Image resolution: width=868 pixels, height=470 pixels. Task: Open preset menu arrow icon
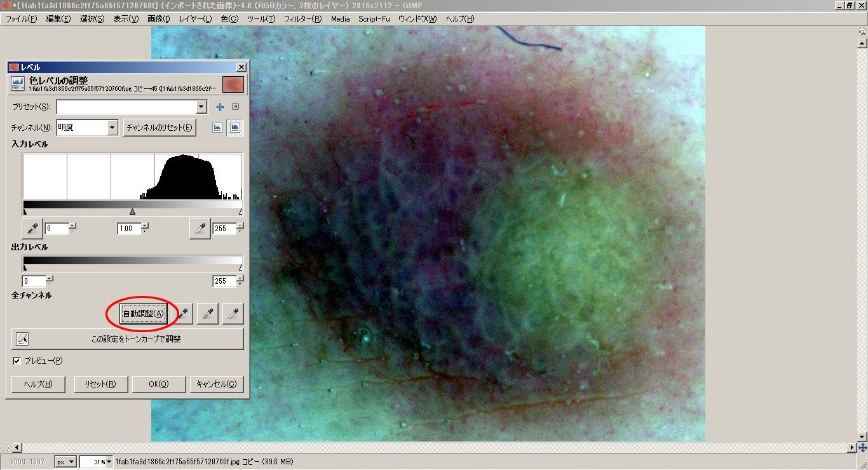pos(235,107)
